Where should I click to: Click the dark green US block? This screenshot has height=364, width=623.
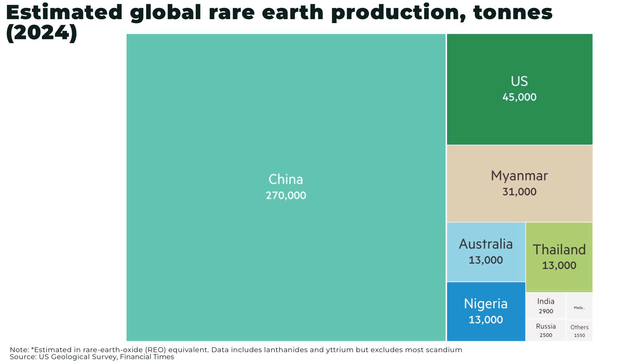(520, 89)
